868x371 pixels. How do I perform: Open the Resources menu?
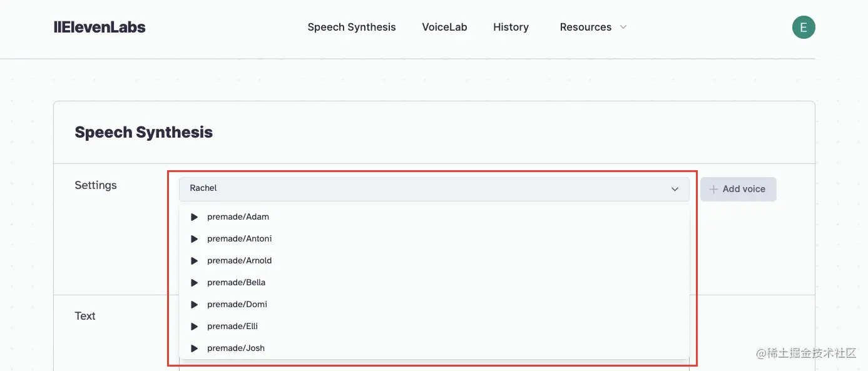point(586,28)
